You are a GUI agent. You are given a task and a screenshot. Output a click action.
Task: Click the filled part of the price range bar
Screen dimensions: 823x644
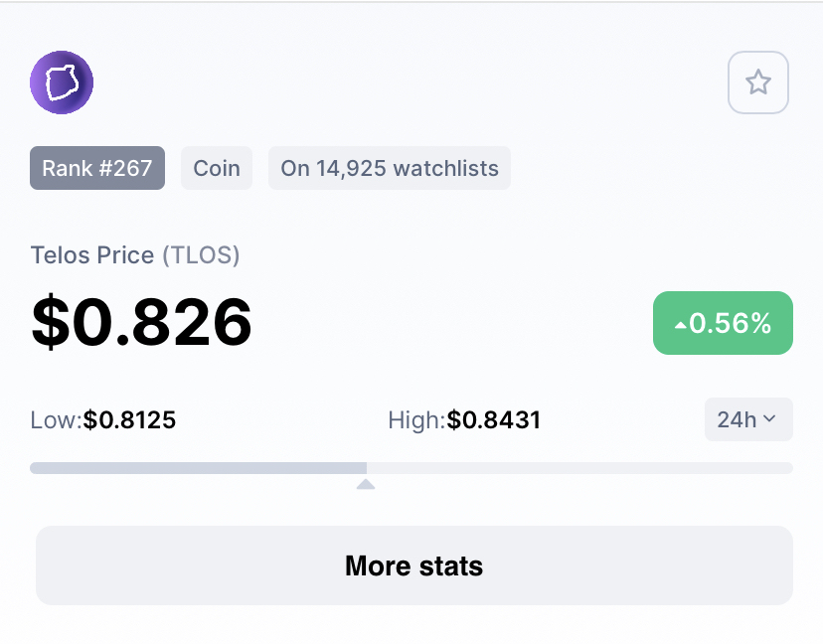(199, 468)
